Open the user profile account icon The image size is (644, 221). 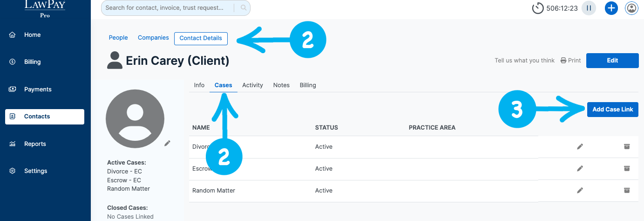[x=631, y=8]
